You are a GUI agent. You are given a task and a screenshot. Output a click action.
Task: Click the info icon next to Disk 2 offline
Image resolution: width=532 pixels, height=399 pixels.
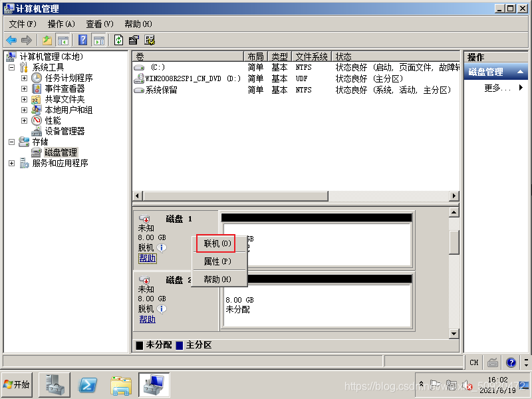pyautogui.click(x=162, y=309)
